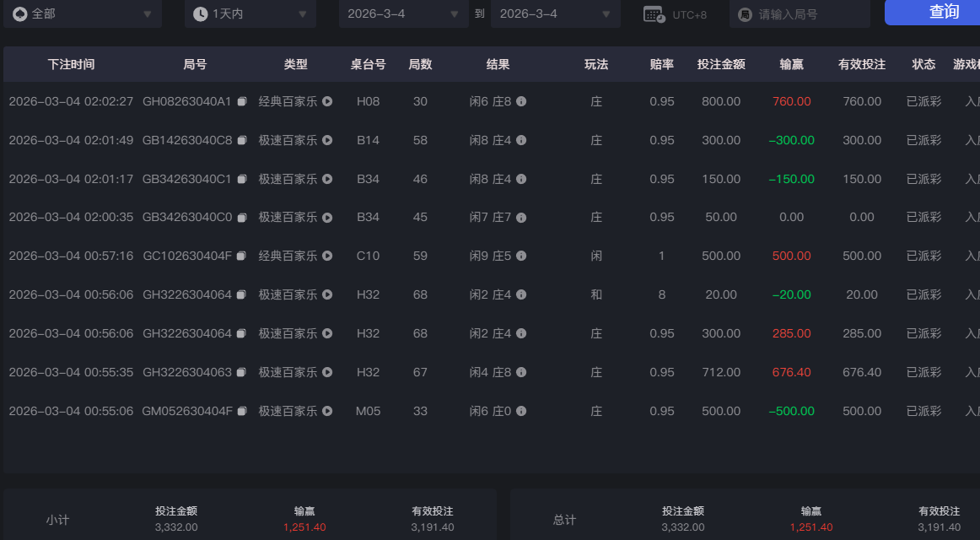
Task: Open the 全部 filter dropdown
Action: click(x=82, y=13)
